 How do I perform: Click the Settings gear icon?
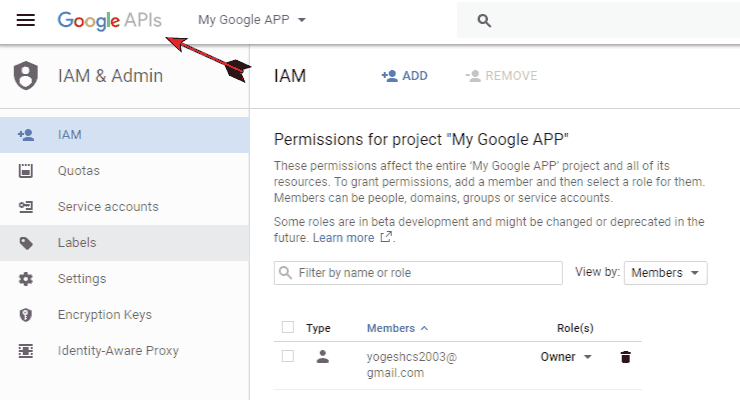[25, 279]
